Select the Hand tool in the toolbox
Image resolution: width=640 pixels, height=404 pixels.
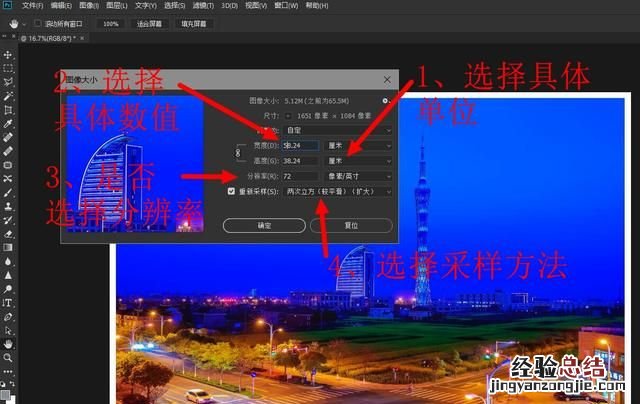tap(8, 344)
